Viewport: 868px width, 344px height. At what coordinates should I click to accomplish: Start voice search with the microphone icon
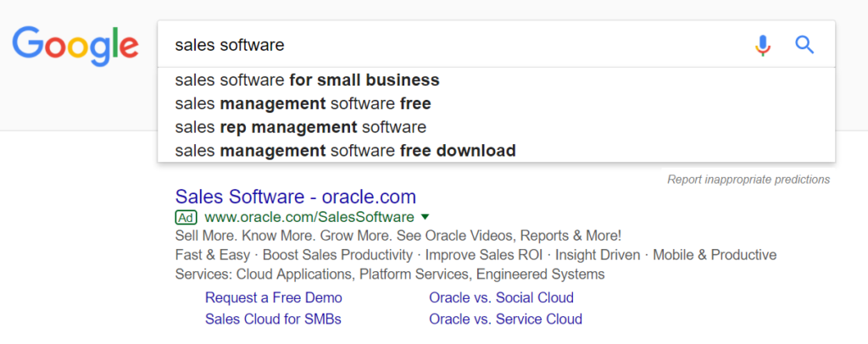763,45
